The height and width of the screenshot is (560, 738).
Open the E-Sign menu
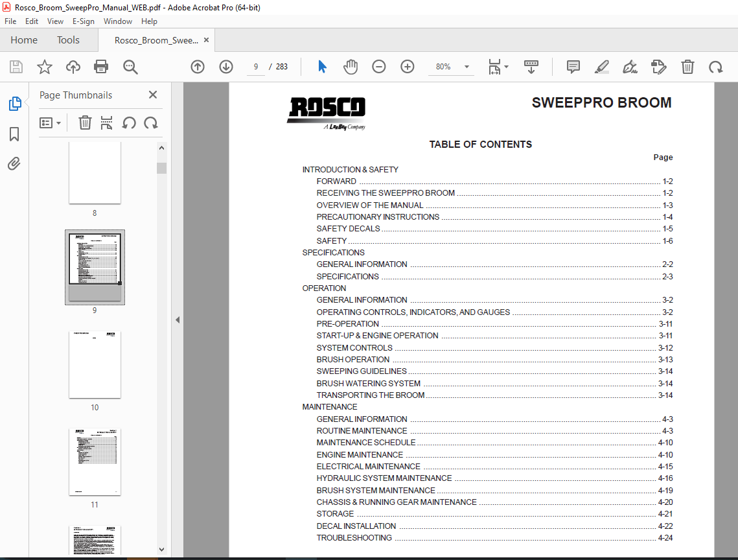84,21
